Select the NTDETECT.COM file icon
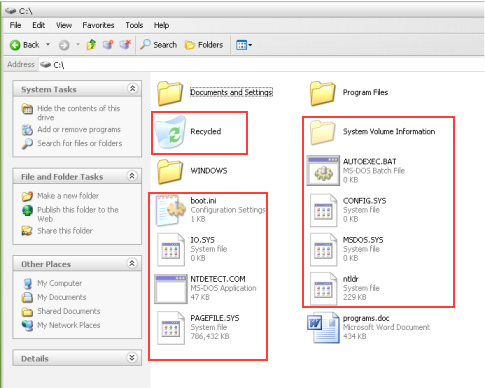 coord(171,289)
